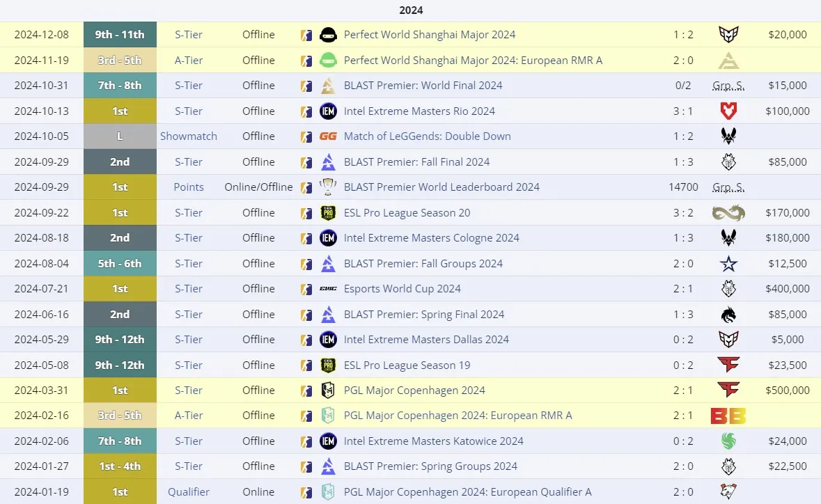
Task: Click HEROIC logo in Shanghai Major row
Action: (728, 35)
